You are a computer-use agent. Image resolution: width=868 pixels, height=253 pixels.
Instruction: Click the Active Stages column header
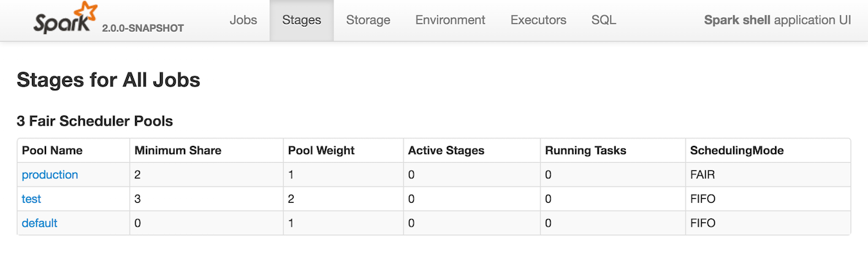click(x=446, y=151)
